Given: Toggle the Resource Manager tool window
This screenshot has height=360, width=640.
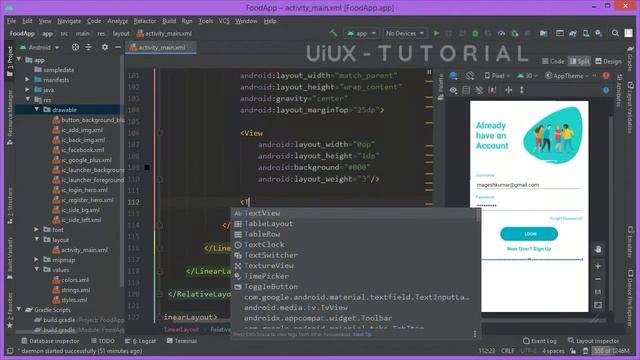Looking at the screenshot, I should click(10, 118).
